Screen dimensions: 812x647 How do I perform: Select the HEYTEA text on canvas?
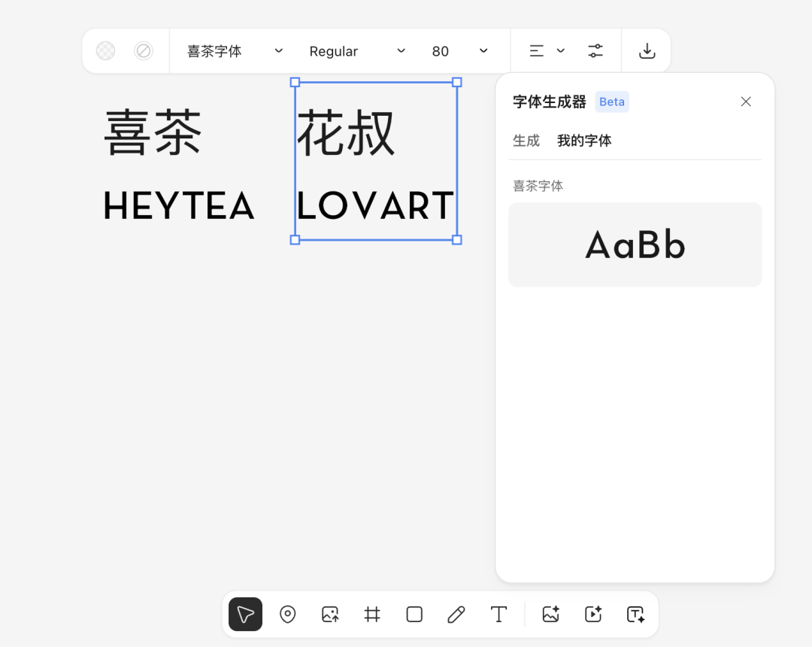coord(179,206)
